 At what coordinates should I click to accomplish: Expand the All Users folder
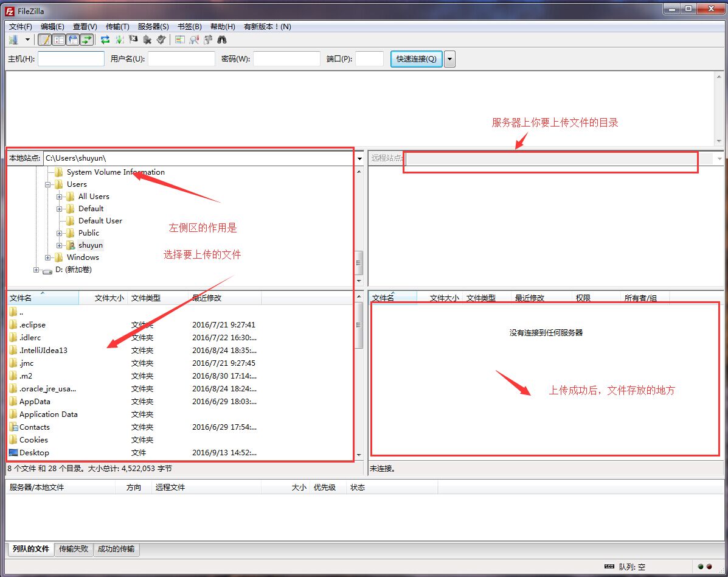[x=60, y=197]
